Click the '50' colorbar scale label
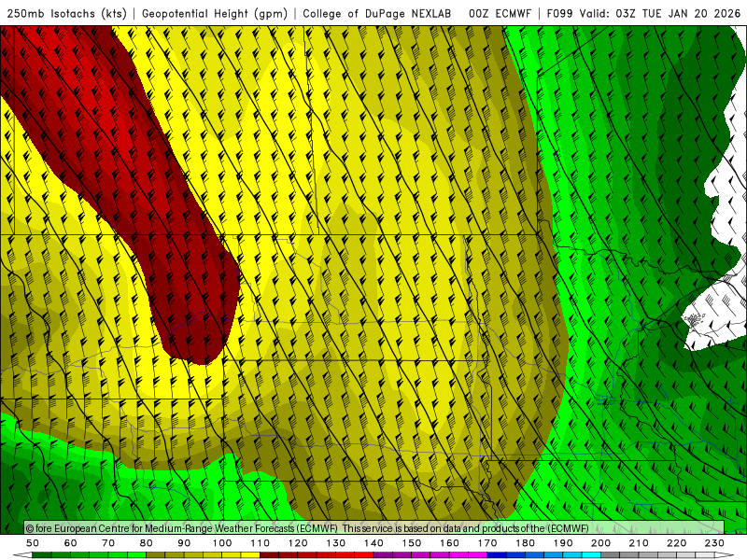This screenshot has height=560, width=747. pos(33,543)
